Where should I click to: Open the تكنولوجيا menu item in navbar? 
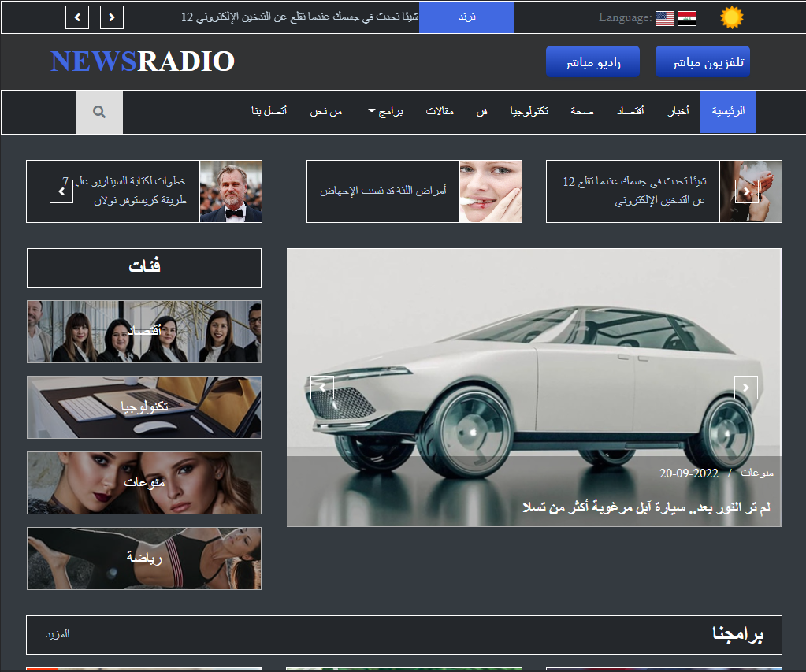click(529, 112)
